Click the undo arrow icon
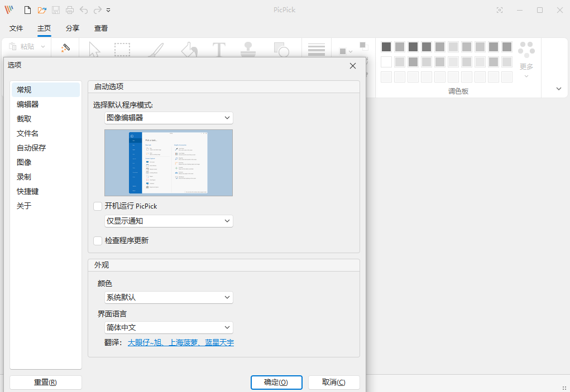 pos(84,10)
